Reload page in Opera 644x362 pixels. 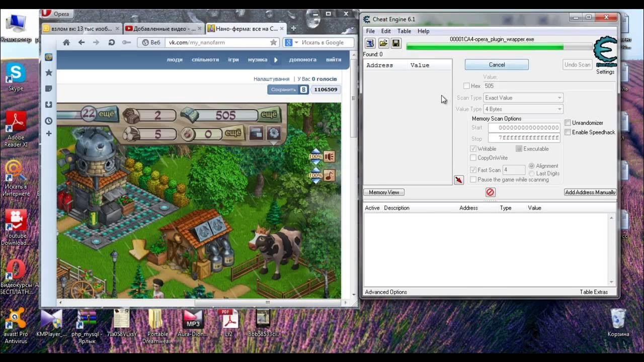point(112,43)
